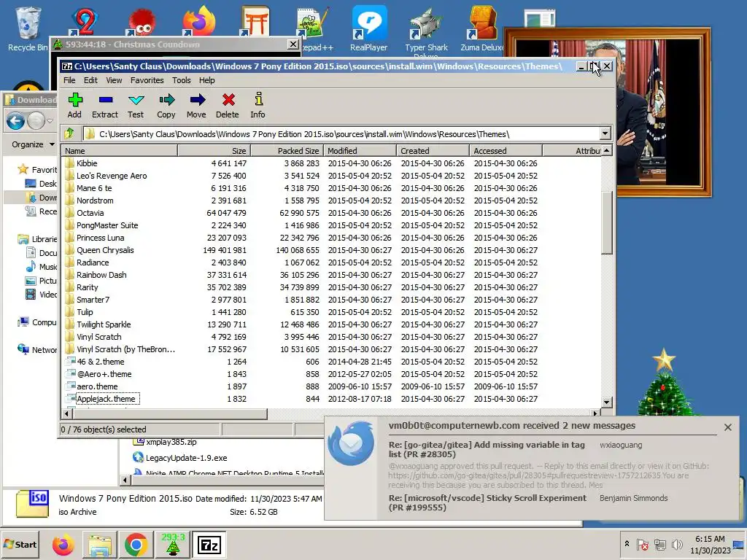Select the Kibbie folder
The image size is (747, 560).
pos(87,163)
